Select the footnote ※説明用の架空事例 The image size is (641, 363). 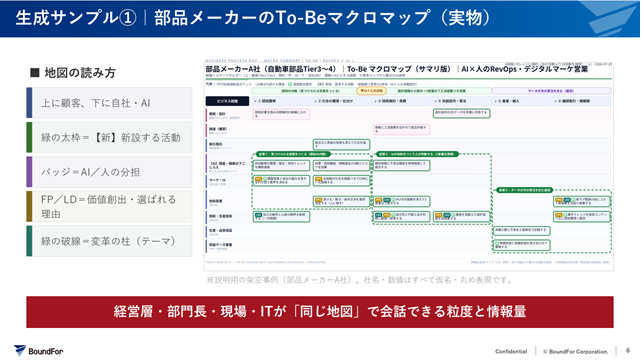point(359,280)
